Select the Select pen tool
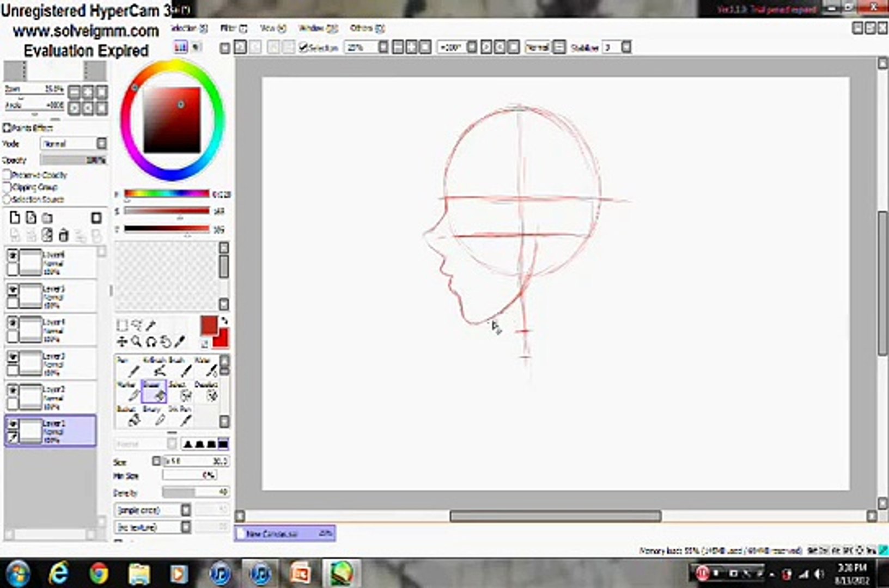Image resolution: width=889 pixels, height=588 pixels. tap(180, 391)
